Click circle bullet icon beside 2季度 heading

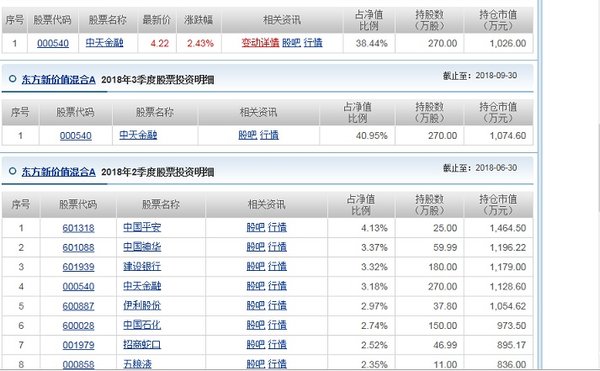coord(12,171)
